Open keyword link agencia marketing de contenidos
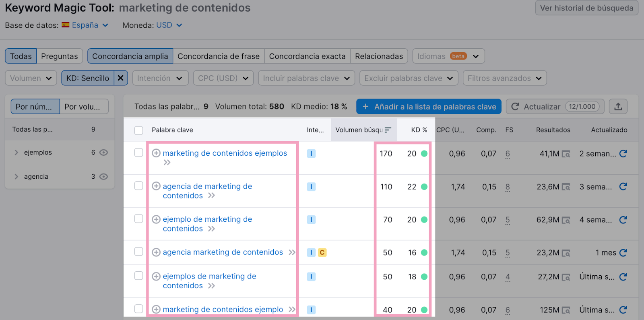 (223, 252)
